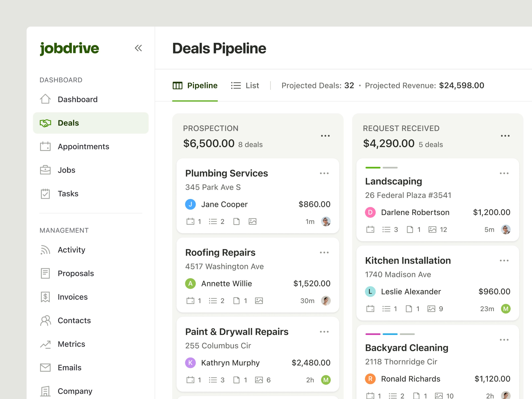The image size is (532, 399).
Task: Click image icon on Plumbing Services card
Action: coord(252,221)
